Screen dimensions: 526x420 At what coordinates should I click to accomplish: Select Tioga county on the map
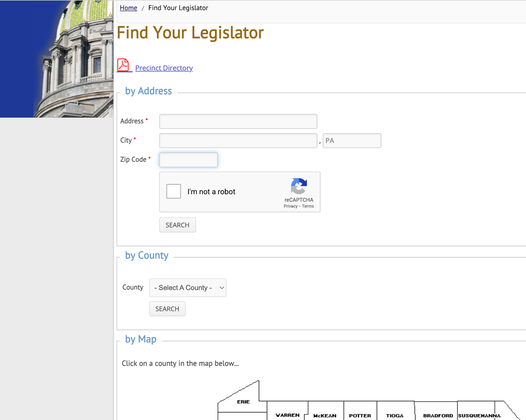[395, 415]
